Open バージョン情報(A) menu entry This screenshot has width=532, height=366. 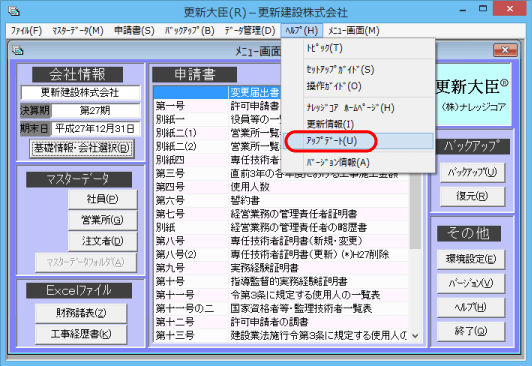click(x=358, y=162)
